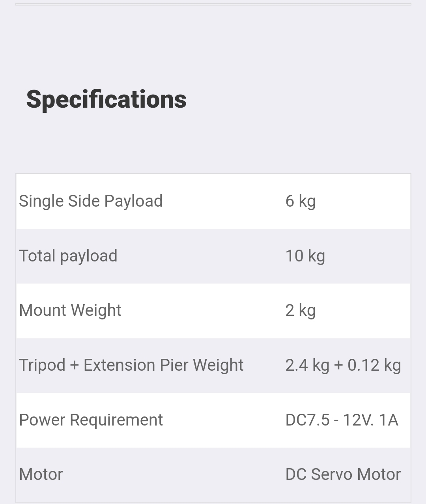Click the Motor row label
Screen dimensions: 426x504
pyautogui.click(x=41, y=474)
